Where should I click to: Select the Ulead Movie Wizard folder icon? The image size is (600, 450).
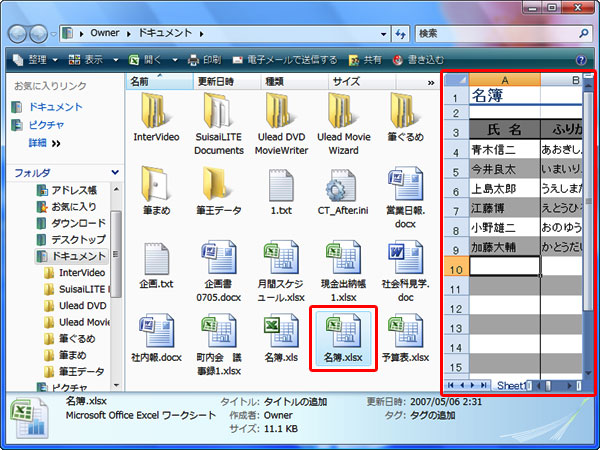[344, 111]
